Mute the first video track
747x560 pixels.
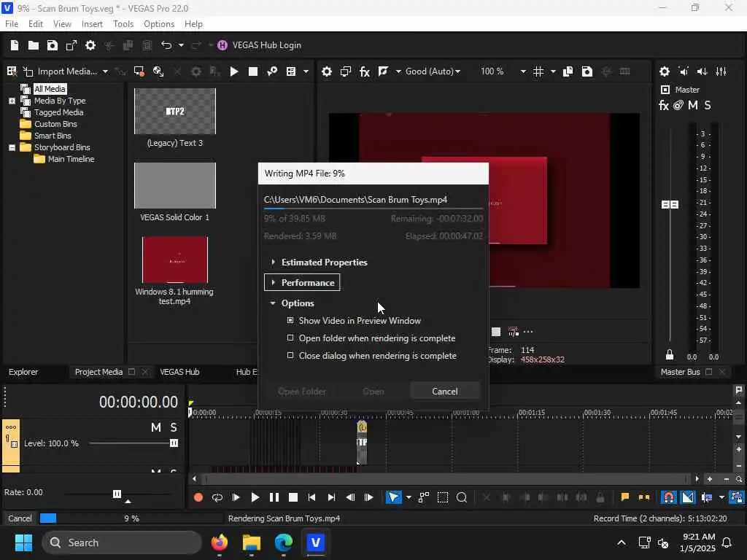(x=156, y=427)
